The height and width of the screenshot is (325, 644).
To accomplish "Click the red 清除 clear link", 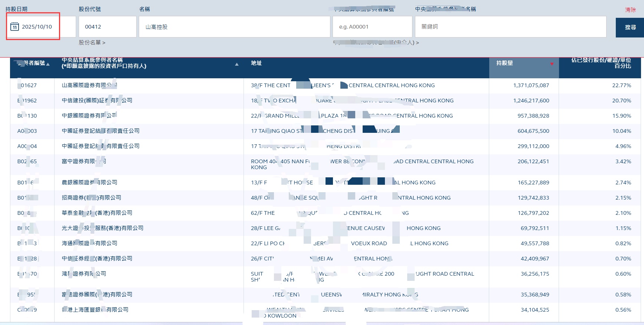I will click(630, 10).
